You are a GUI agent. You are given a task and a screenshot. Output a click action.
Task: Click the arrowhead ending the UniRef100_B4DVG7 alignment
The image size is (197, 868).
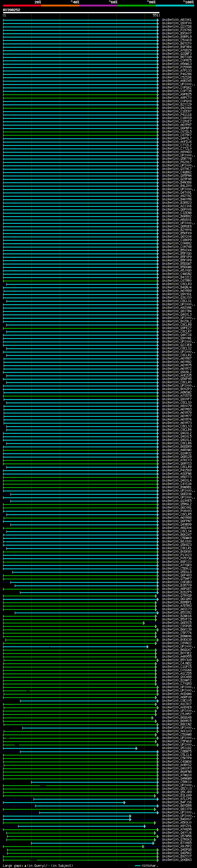[130, 819]
